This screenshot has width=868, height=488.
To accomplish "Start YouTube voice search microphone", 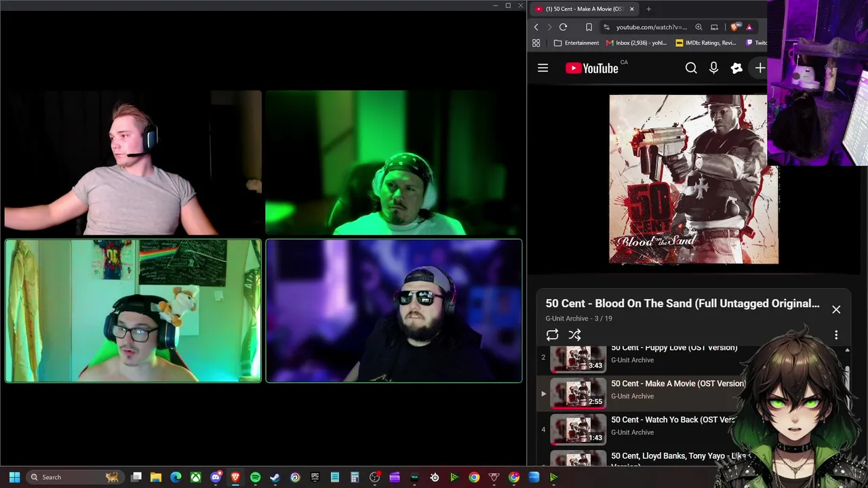I will 713,68.
